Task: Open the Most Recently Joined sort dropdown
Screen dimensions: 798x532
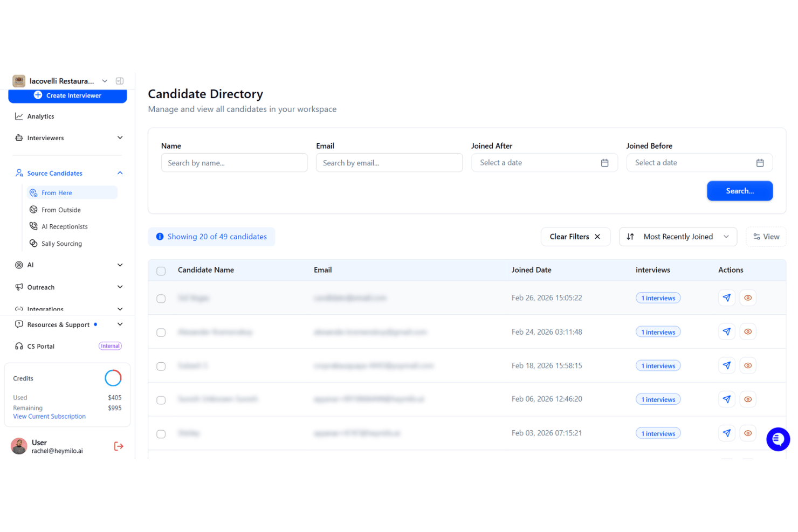Action: pos(678,237)
